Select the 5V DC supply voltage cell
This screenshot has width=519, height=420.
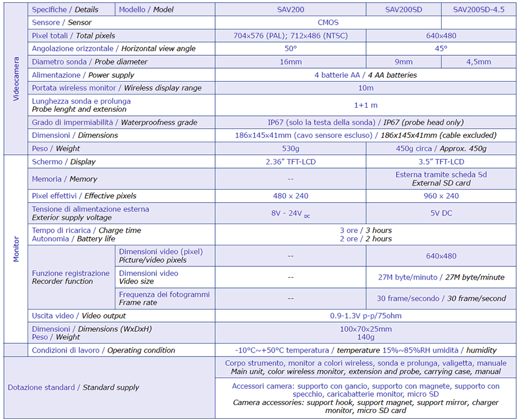click(x=441, y=213)
